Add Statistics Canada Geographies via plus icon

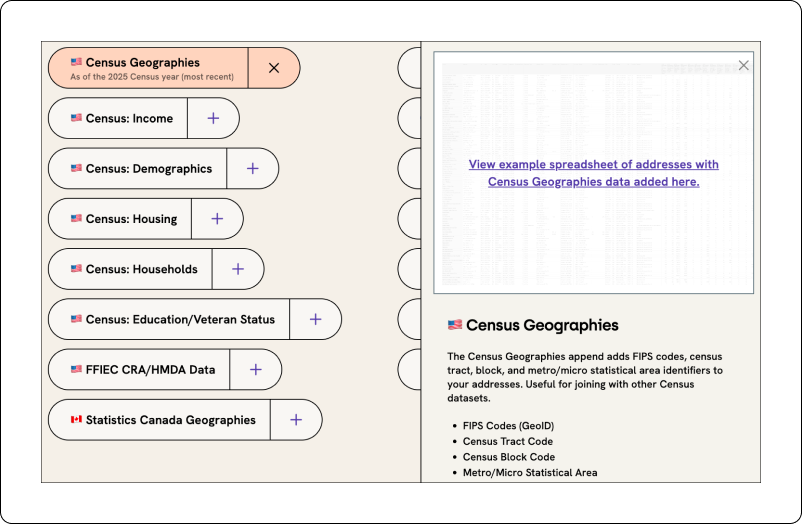[296, 420]
